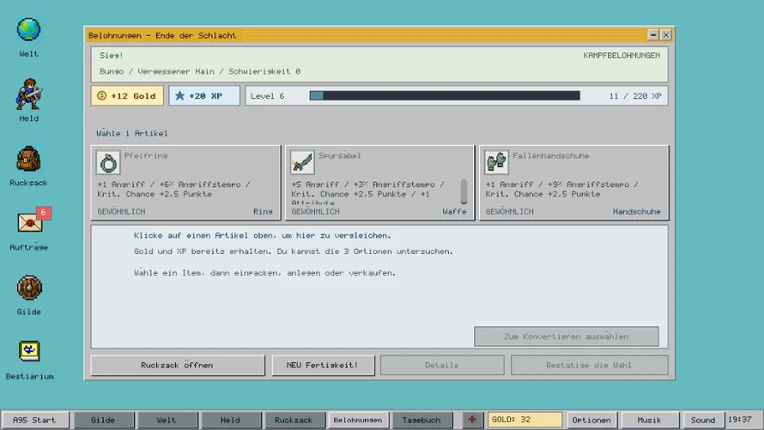Click the Spursäbel card scrollbar

[464, 191]
